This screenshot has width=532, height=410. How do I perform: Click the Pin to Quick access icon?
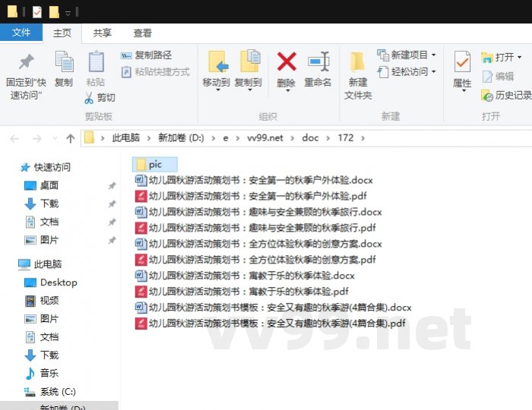[x=26, y=61]
